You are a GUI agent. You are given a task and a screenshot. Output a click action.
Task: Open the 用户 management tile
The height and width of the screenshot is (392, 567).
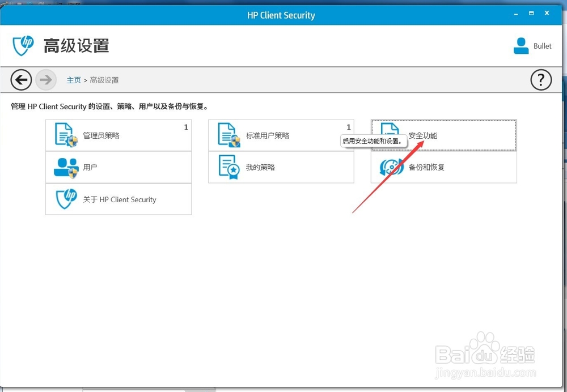(x=119, y=167)
